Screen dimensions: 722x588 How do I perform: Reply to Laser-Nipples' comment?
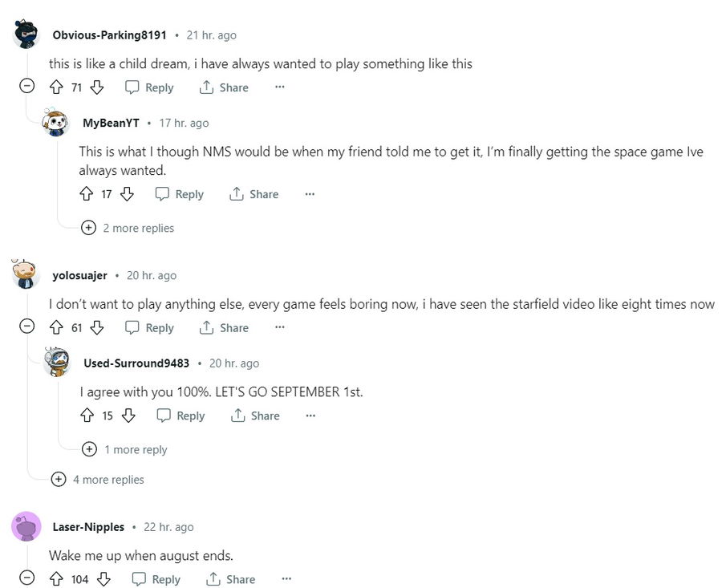(156, 579)
